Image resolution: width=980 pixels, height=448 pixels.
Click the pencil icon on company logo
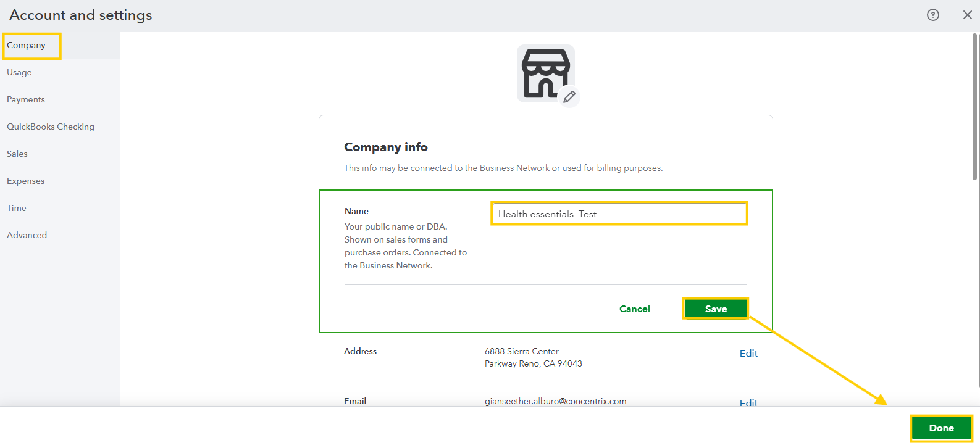coord(569,97)
